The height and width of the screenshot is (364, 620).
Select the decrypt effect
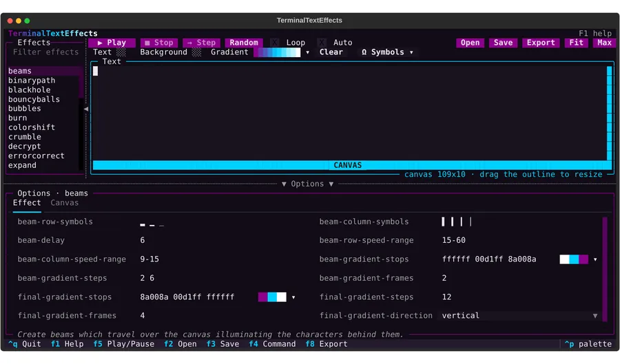click(x=43, y=147)
